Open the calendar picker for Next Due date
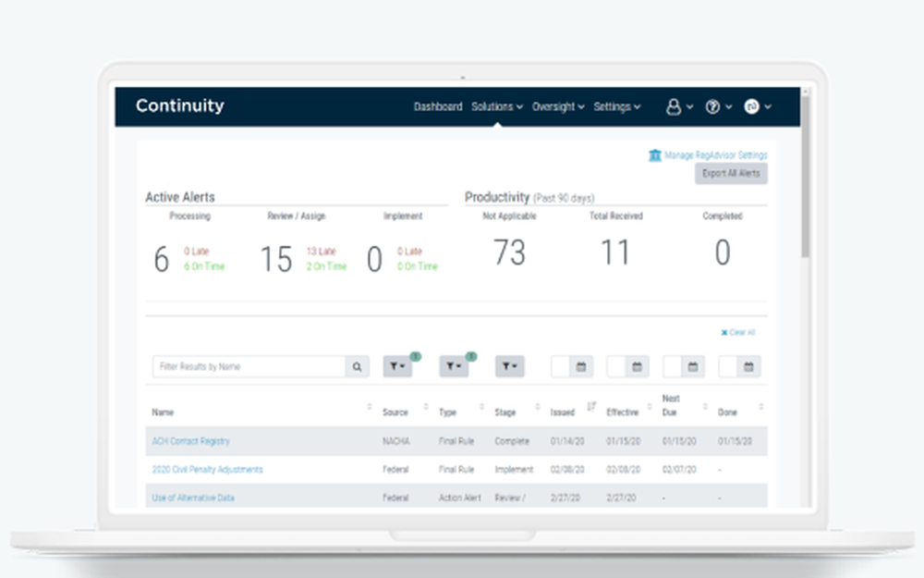 point(693,367)
